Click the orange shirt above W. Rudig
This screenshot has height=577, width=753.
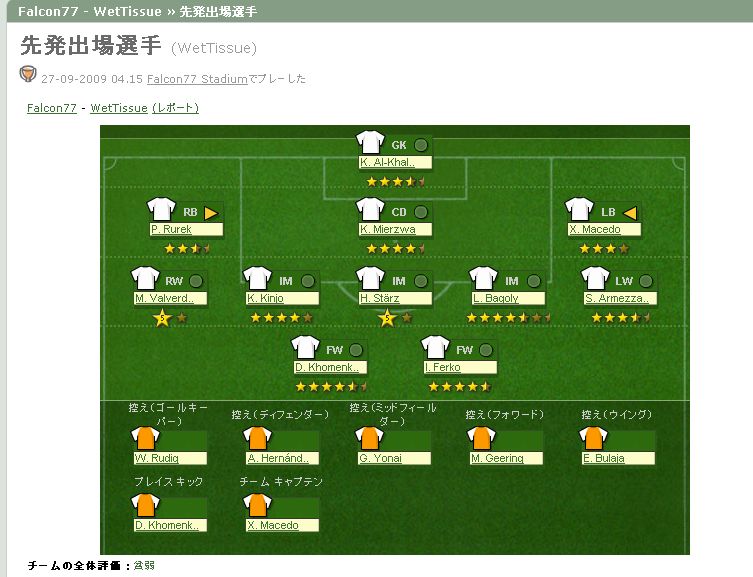click(x=146, y=439)
